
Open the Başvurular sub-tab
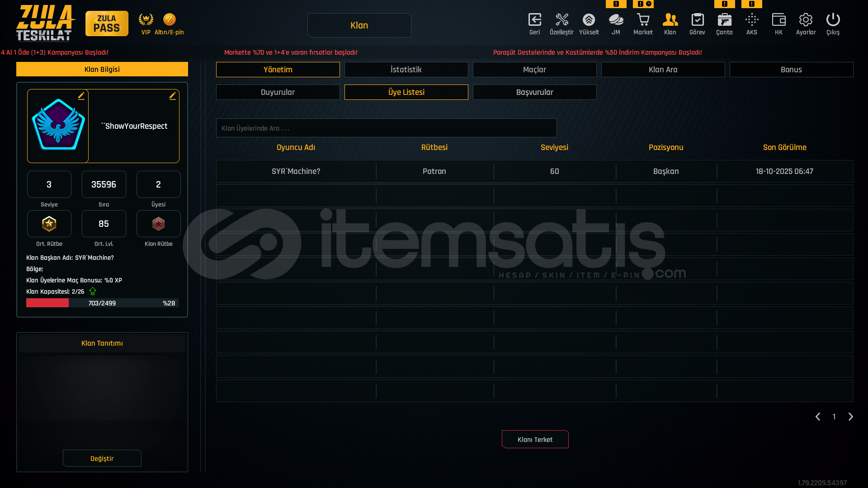pos(534,92)
